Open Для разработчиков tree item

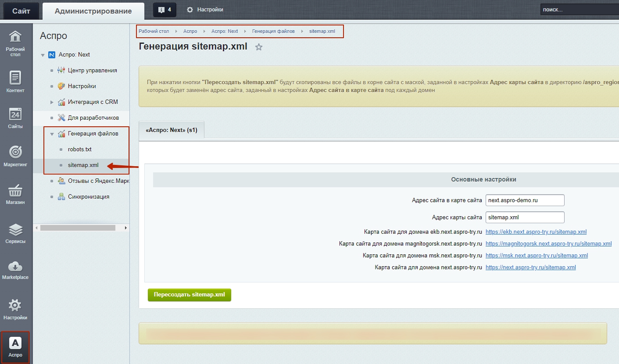click(x=93, y=118)
